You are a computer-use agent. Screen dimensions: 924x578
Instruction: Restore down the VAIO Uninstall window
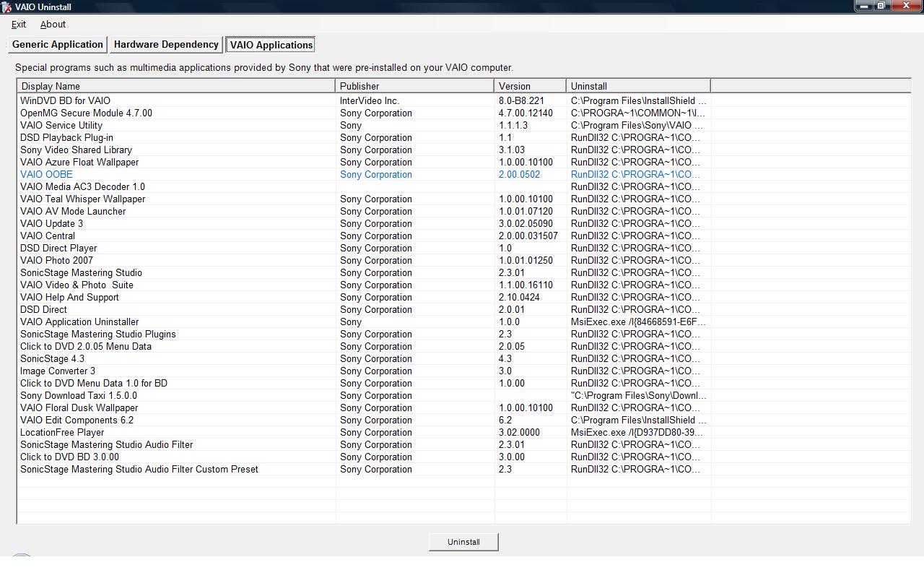[881, 6]
